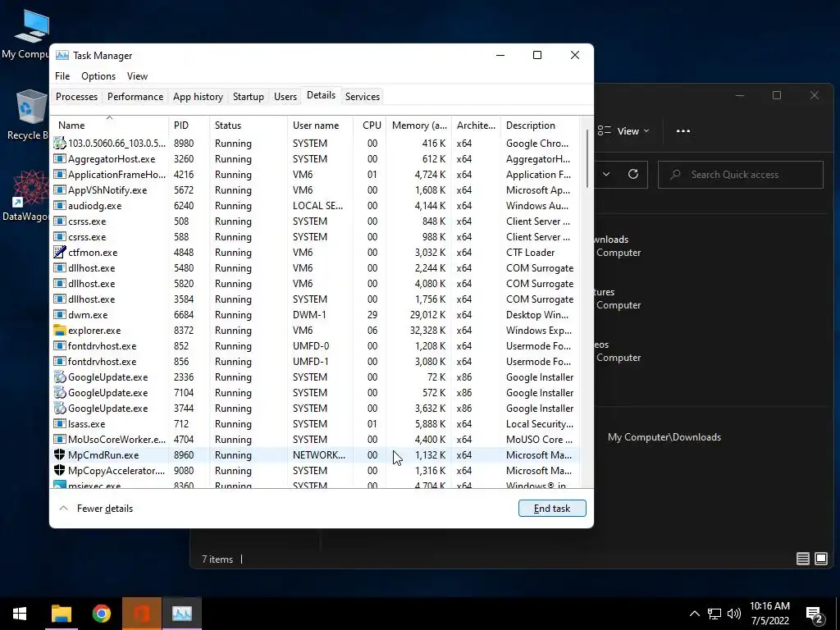Expand the View dropdown in File Explorer
840x630 pixels.
(x=623, y=130)
